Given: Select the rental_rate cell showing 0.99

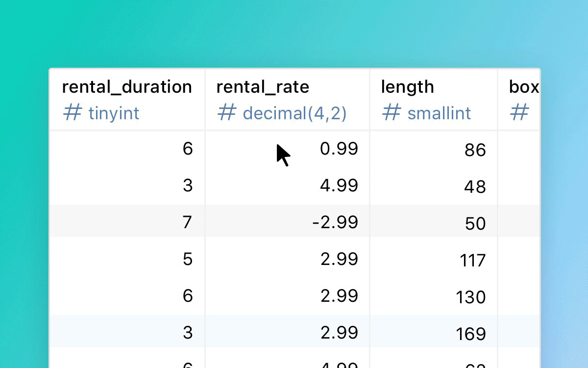Looking at the screenshot, I should tap(288, 149).
